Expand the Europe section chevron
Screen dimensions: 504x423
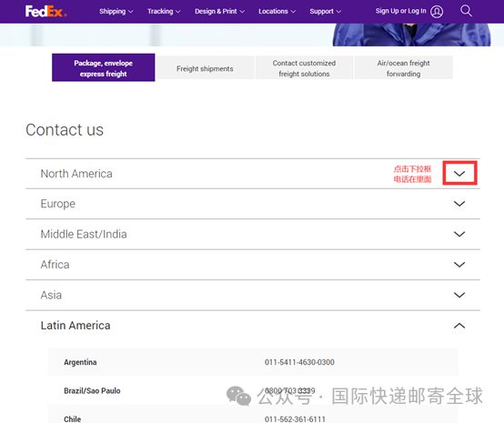tap(459, 204)
